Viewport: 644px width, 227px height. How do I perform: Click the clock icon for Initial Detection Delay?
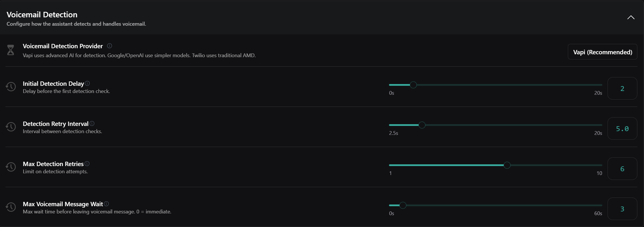tap(11, 86)
